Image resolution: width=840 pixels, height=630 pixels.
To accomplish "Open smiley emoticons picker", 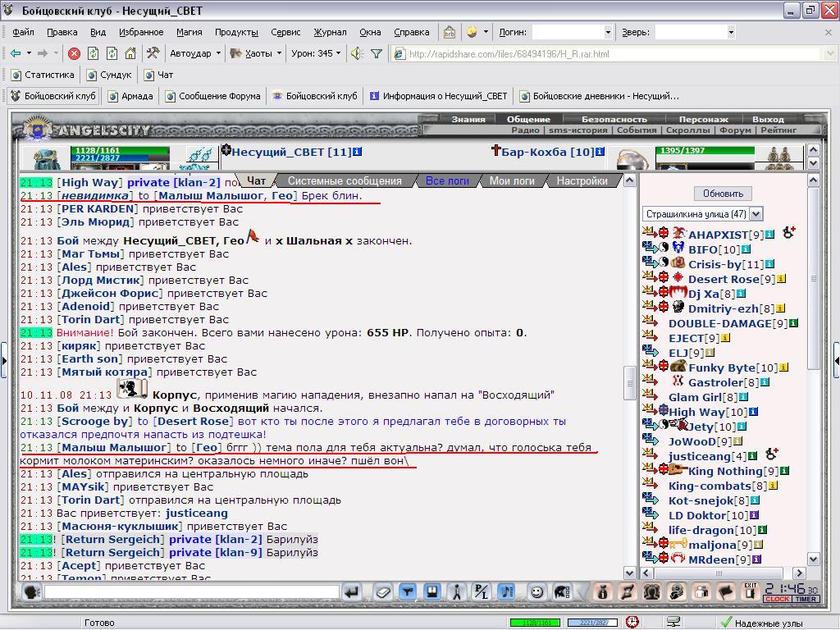I will click(536, 592).
